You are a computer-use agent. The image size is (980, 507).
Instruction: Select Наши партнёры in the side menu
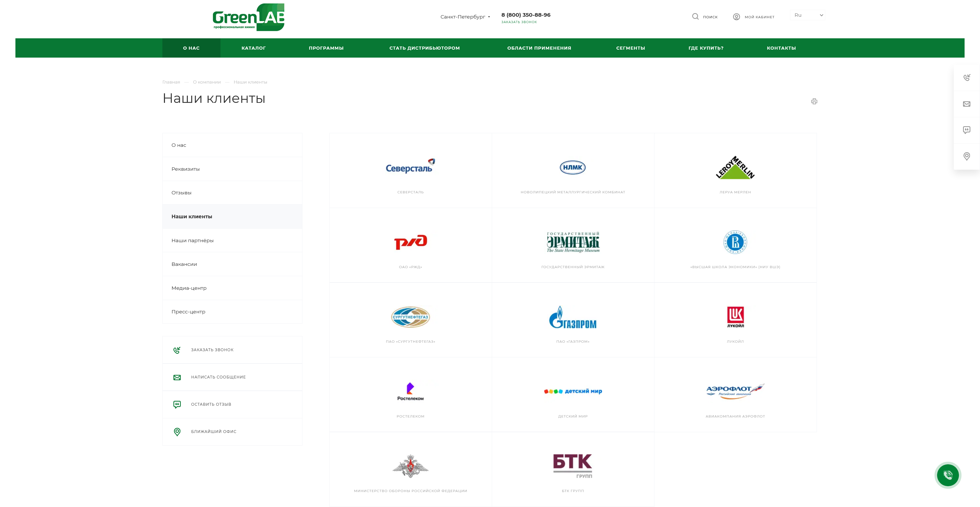(232, 241)
